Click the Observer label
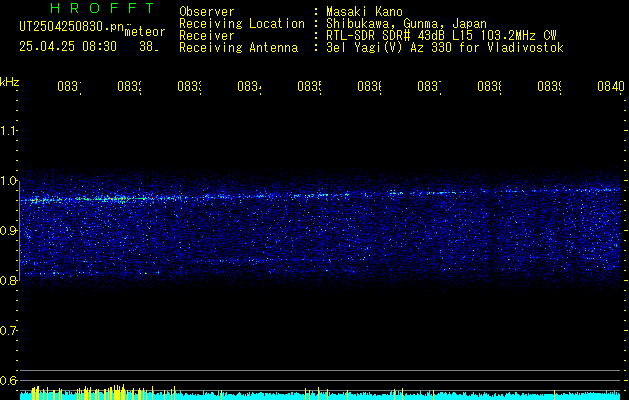 pyautogui.click(x=207, y=12)
